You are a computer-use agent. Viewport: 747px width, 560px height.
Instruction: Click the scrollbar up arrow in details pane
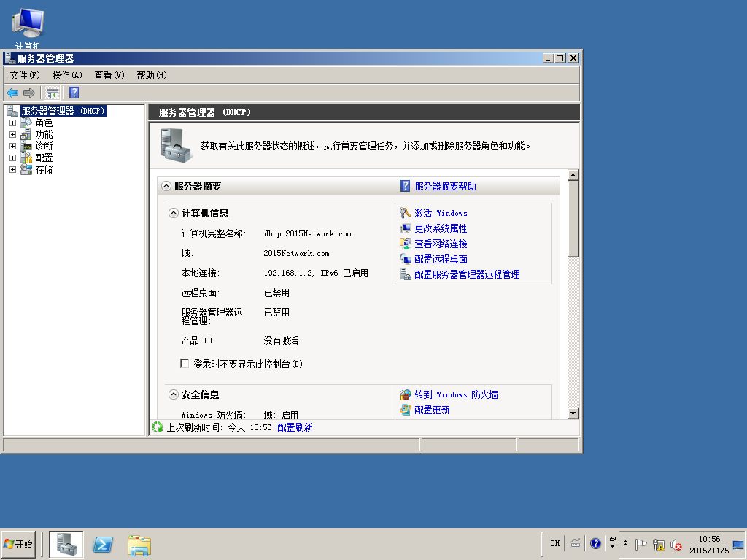point(573,175)
